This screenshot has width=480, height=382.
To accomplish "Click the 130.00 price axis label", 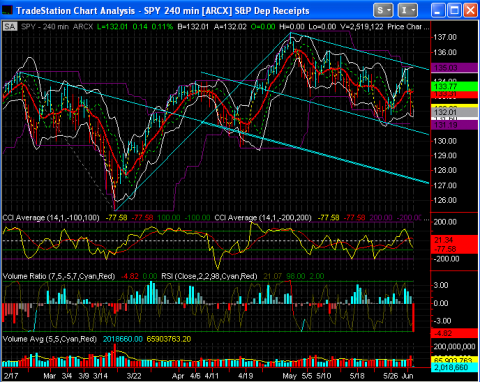I will click(445, 141).
